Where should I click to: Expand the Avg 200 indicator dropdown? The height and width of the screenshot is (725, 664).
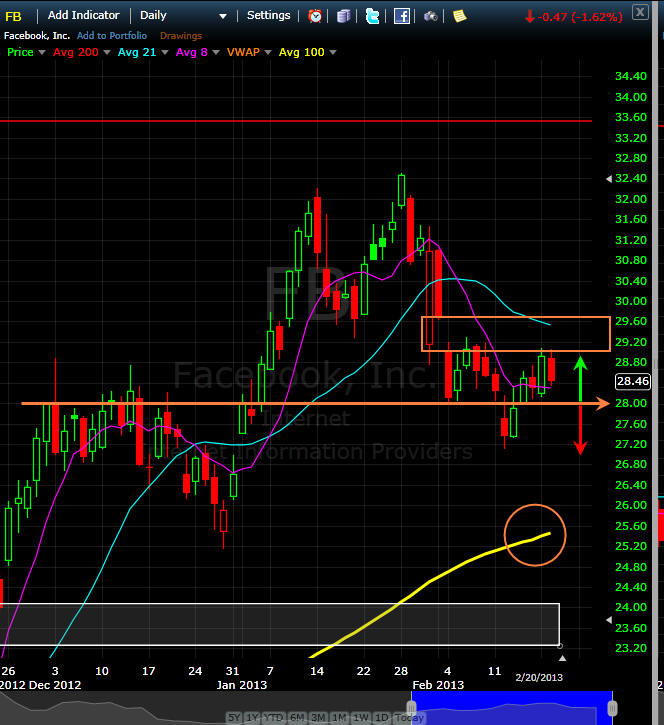click(x=107, y=53)
